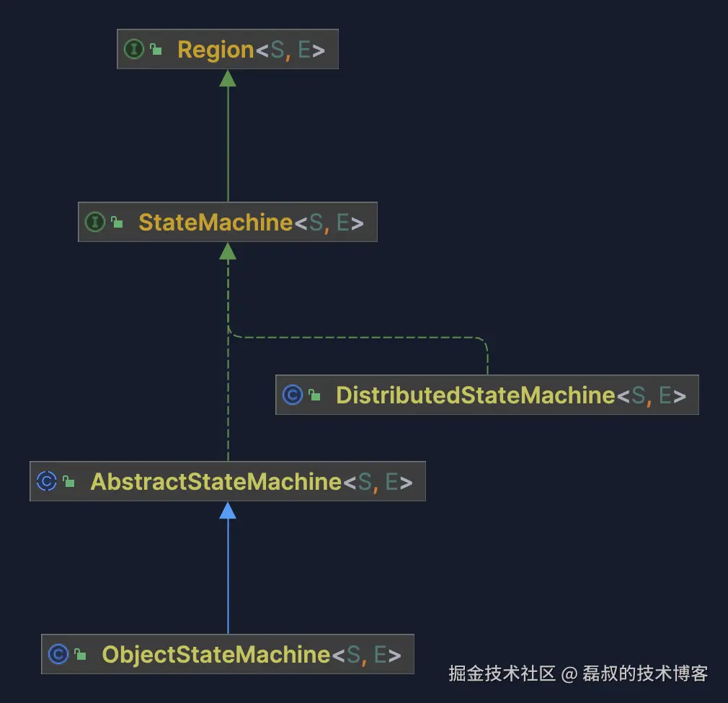Viewport: 728px width, 703px height.
Task: Click the interface icon beside Region
Action: [x=134, y=49]
